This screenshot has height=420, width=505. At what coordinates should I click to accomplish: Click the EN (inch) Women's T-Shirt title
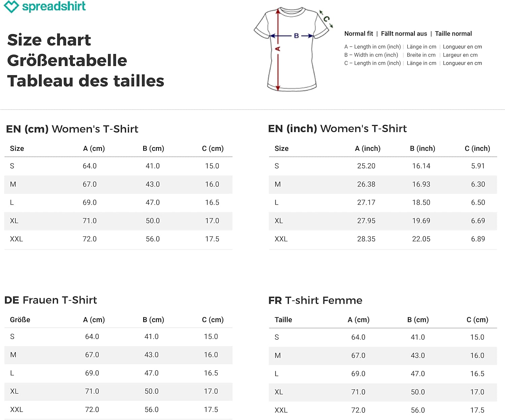tap(337, 129)
